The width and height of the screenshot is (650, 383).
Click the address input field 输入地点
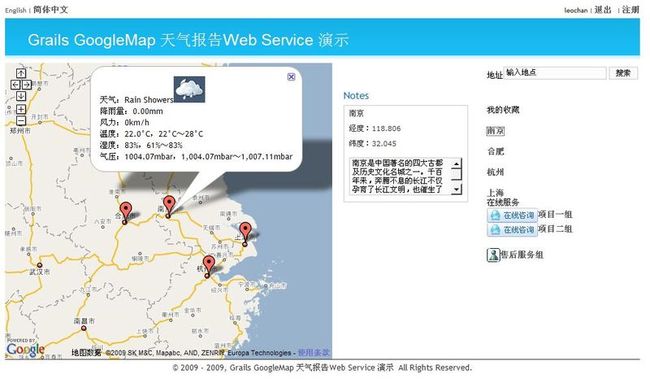(555, 73)
